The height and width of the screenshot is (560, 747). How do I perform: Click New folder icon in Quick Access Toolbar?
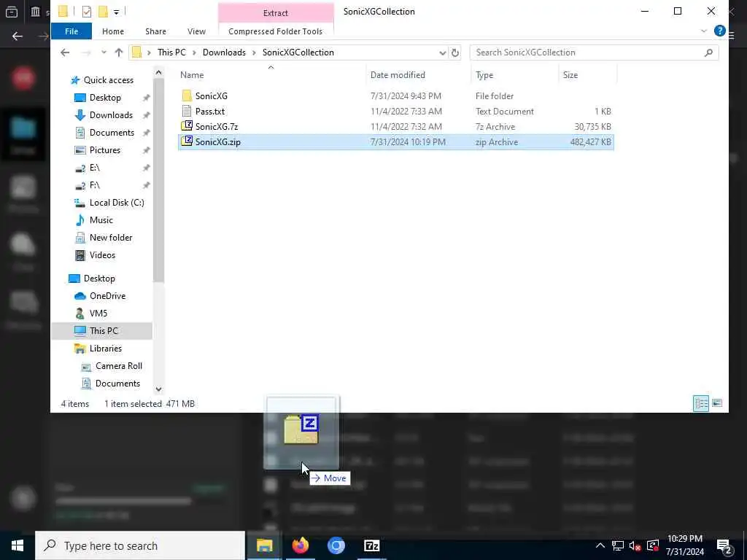[x=103, y=12]
